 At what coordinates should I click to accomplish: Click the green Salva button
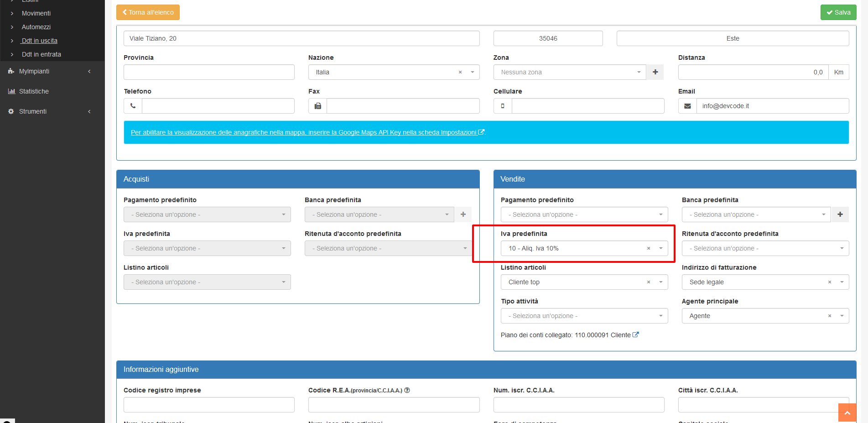coord(838,12)
